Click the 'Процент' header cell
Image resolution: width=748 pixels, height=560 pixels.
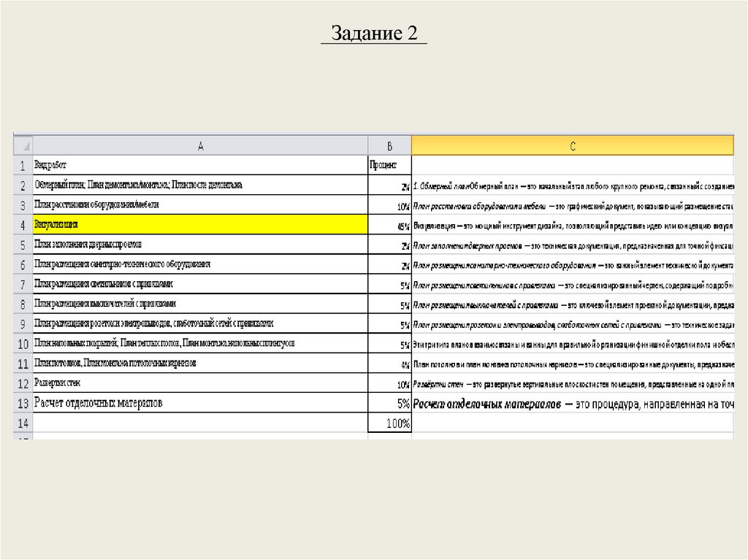point(390,165)
